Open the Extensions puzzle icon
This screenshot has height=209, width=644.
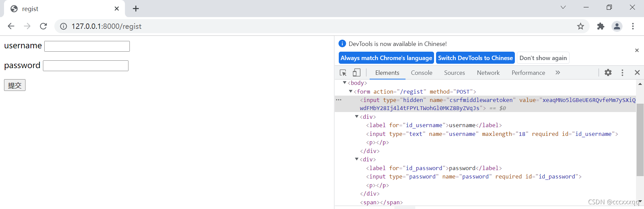pyautogui.click(x=601, y=26)
